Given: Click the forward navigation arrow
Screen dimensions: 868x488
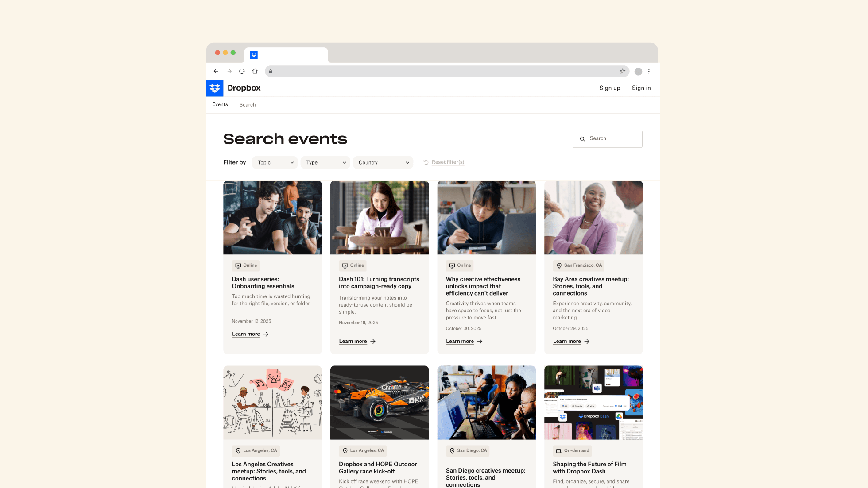Looking at the screenshot, I should (x=229, y=71).
